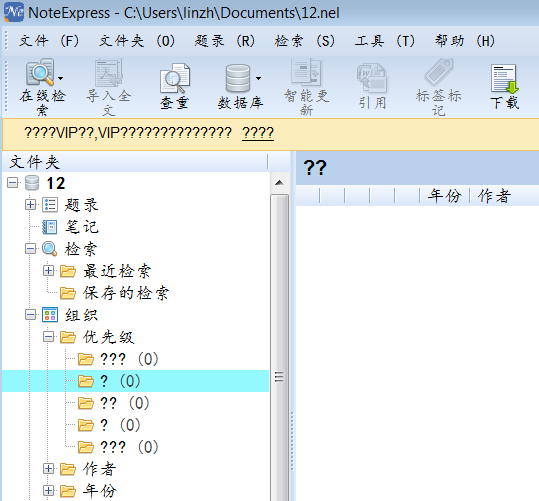Screen dimensions: 539x501
Task: Click the underlined ???? link in VIP banner
Action: [258, 133]
